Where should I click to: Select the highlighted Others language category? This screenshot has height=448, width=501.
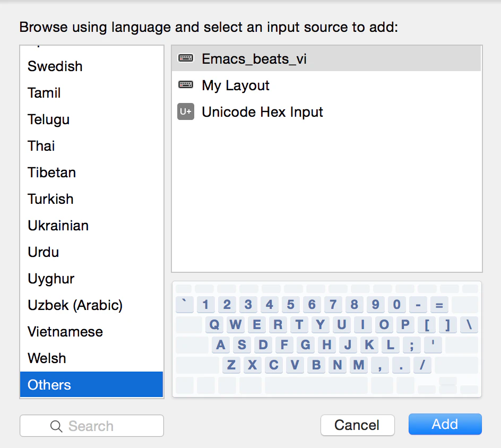point(91,384)
